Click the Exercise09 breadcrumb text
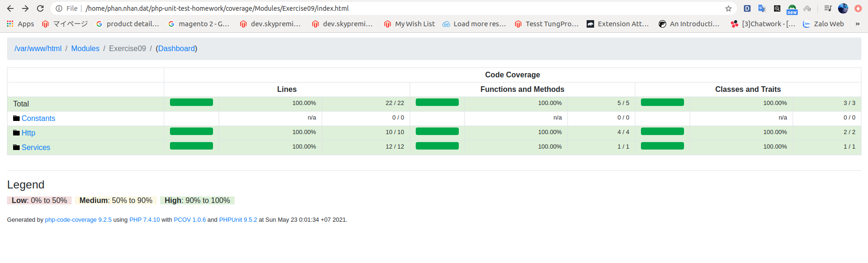The image size is (868, 263). pyautogui.click(x=127, y=49)
